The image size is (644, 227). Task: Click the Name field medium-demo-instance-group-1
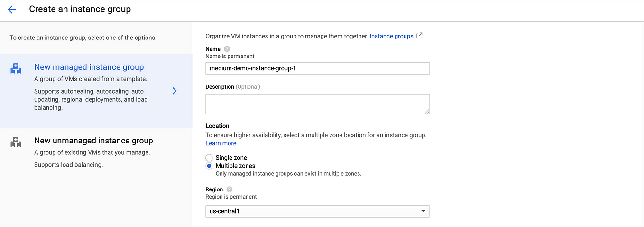tap(317, 68)
